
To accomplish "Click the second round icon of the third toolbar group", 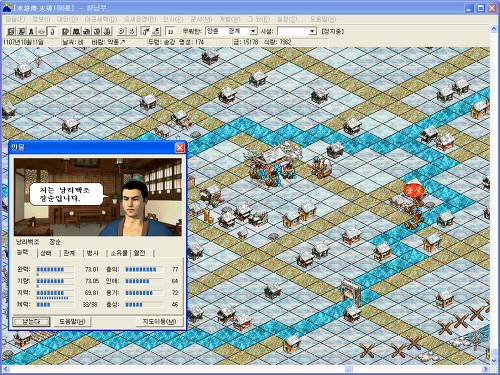I will 132,31.
